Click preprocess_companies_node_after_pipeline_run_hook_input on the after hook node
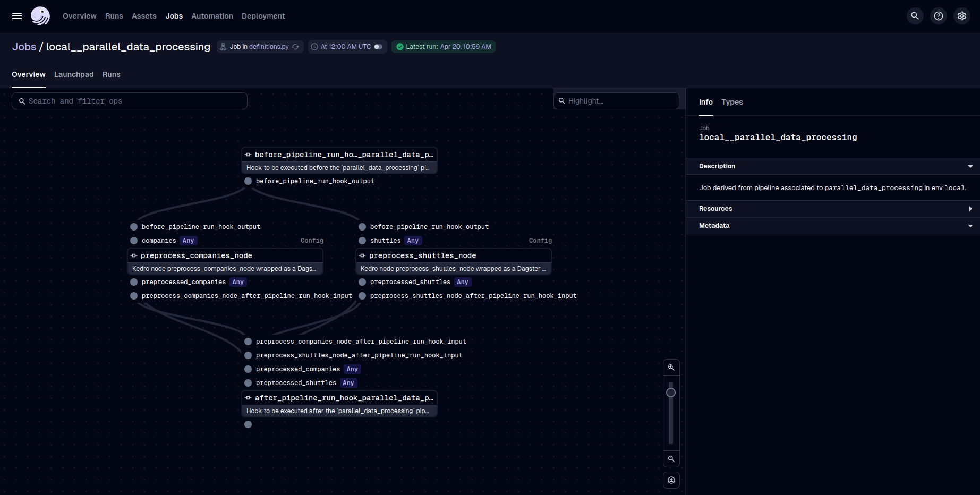The image size is (980, 495). click(x=361, y=342)
